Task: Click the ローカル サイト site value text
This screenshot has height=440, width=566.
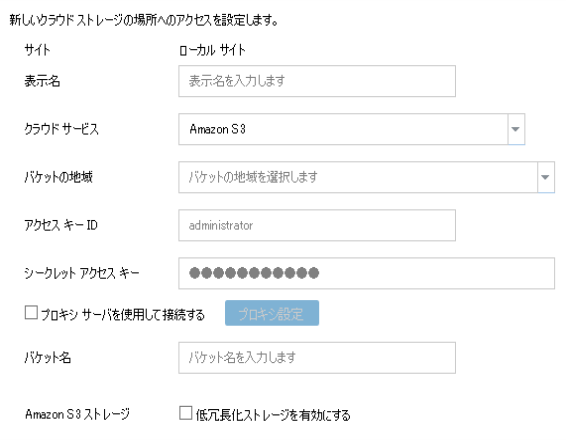Action: (212, 50)
